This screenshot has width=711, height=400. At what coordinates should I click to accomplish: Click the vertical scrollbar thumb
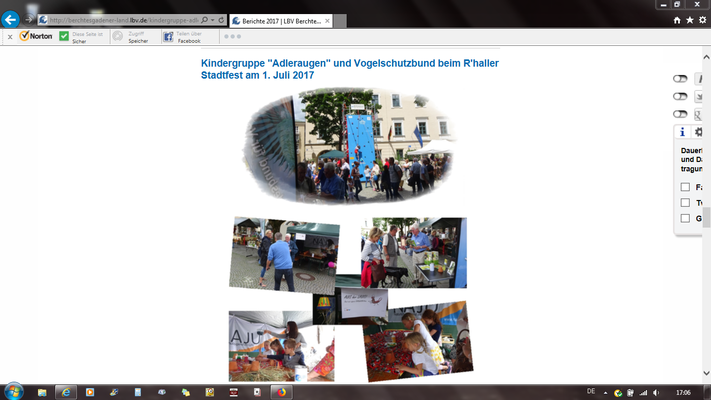click(x=706, y=216)
